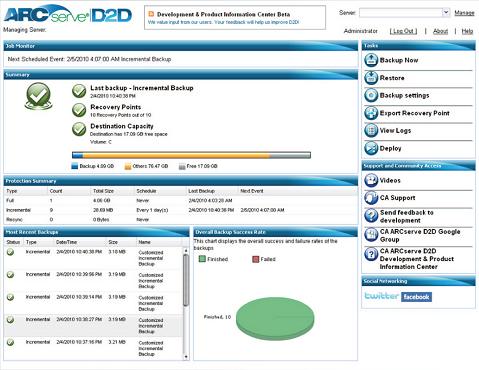
Task: Click the Videos link text
Action: tap(390, 180)
